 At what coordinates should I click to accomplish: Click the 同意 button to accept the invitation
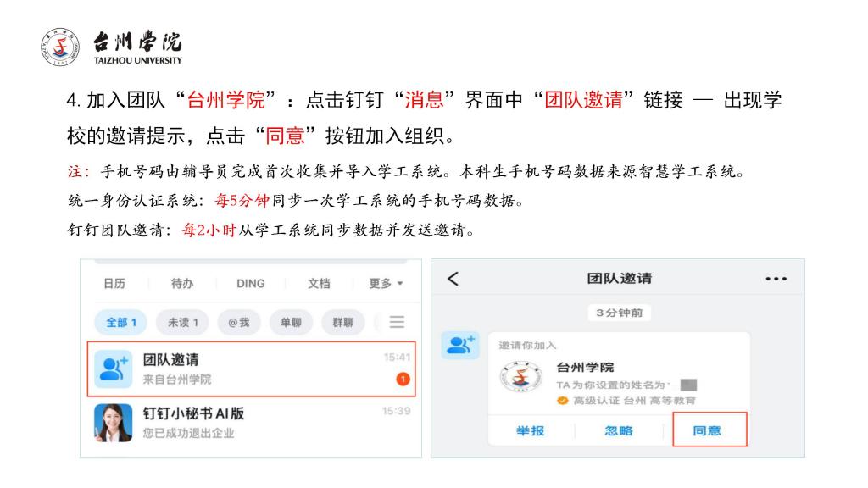click(x=709, y=430)
